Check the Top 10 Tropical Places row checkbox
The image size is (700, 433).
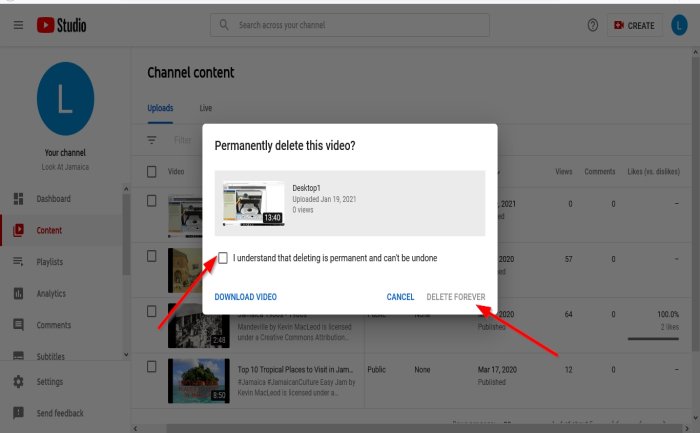click(152, 366)
